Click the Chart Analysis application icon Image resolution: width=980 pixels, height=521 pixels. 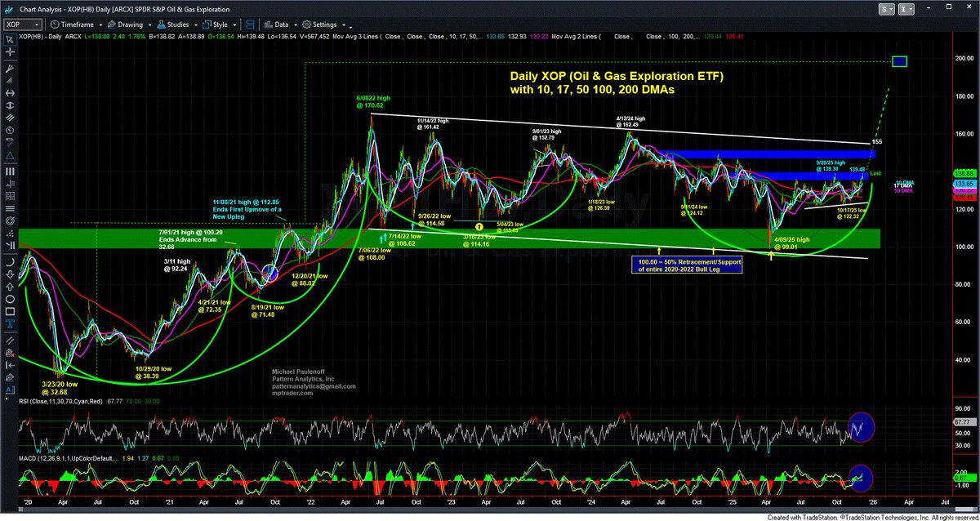click(x=9, y=8)
